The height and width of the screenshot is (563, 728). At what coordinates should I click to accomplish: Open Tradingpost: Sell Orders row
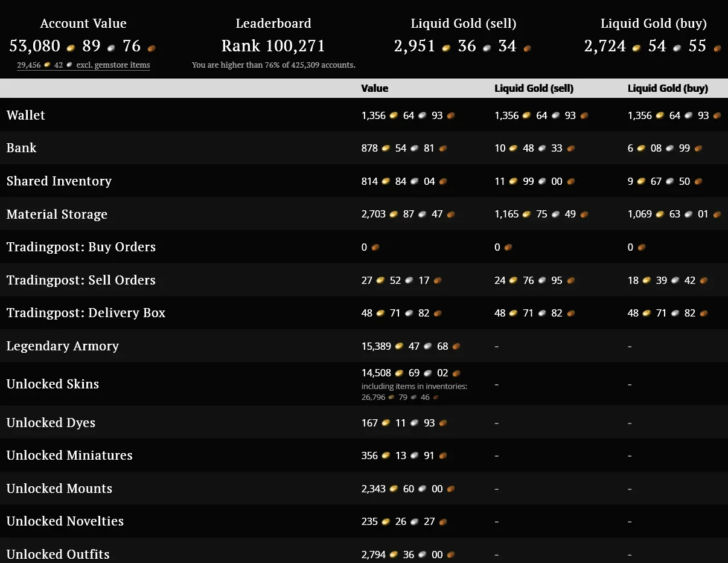(364, 280)
